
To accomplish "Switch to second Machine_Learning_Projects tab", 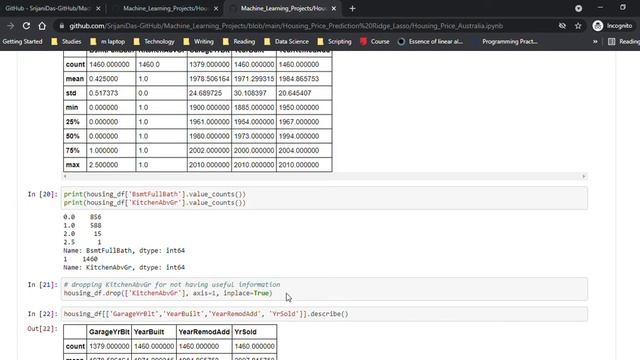I will (165, 9).
